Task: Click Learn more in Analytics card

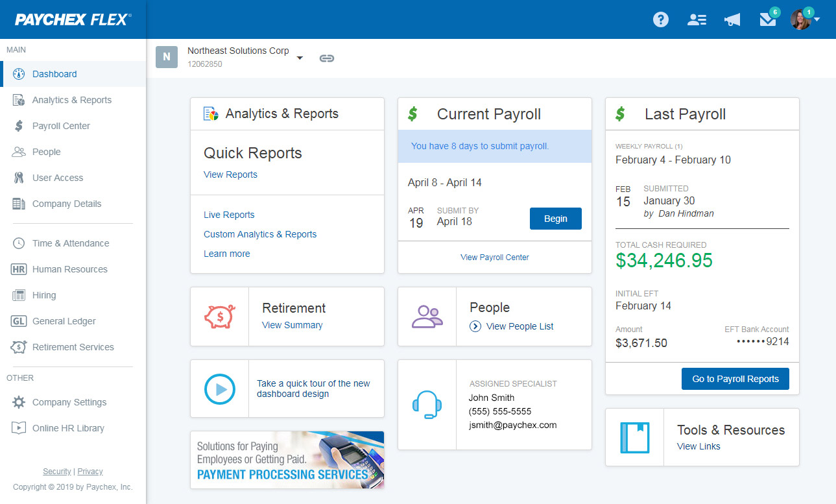Action: [x=227, y=254]
